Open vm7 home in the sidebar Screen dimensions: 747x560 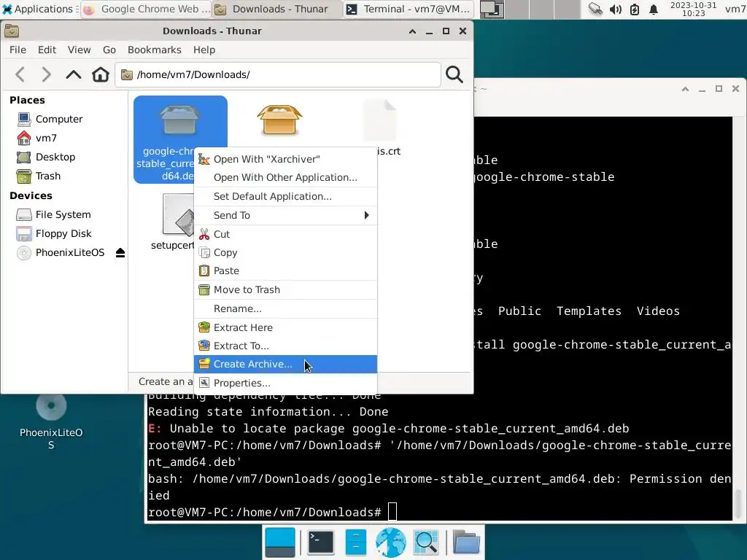(46, 138)
